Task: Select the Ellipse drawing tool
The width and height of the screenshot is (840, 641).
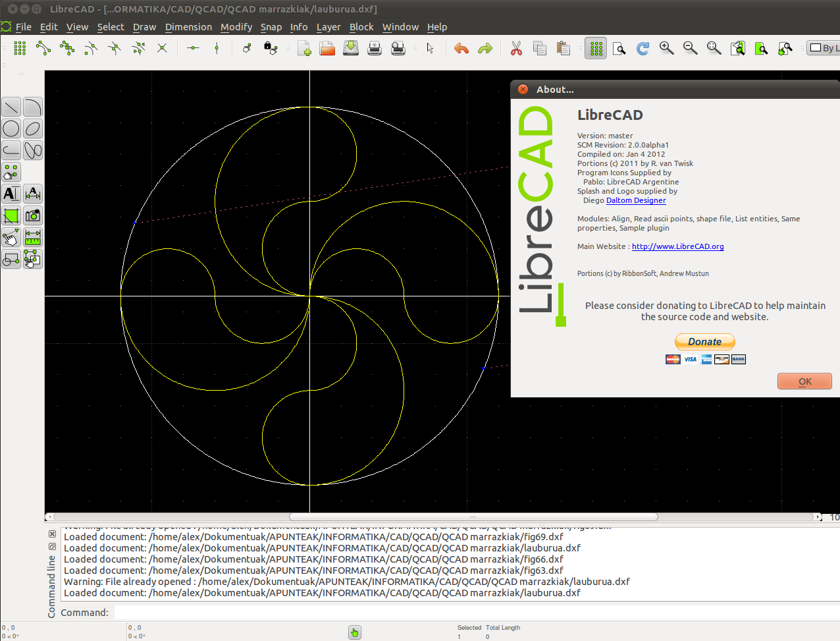Action: [33, 128]
